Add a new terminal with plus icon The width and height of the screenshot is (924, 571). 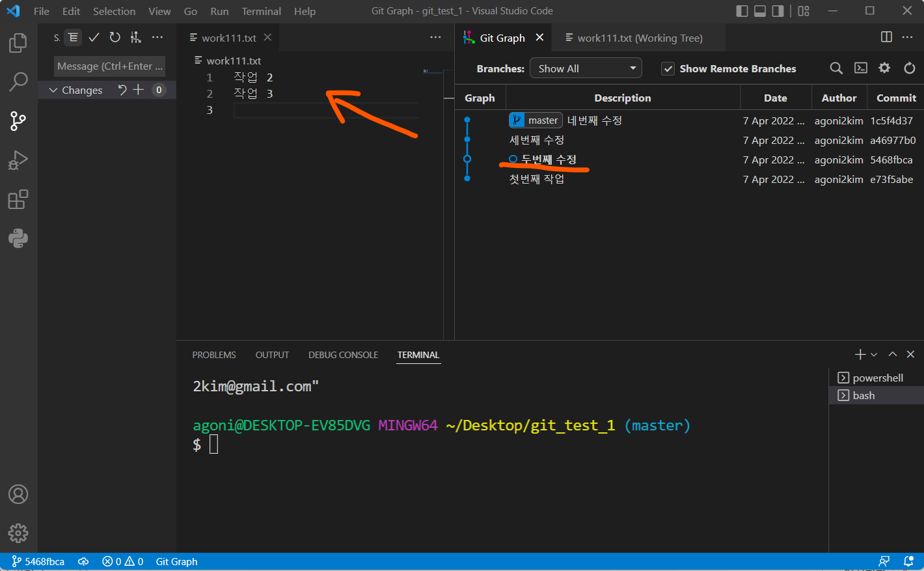pyautogui.click(x=860, y=354)
